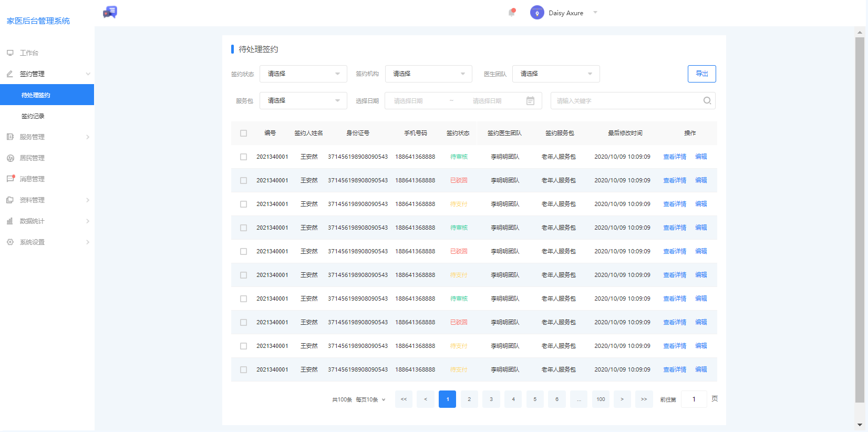Expand the 资料管理 menu chevron
This screenshot has width=868, height=432.
click(x=88, y=200)
